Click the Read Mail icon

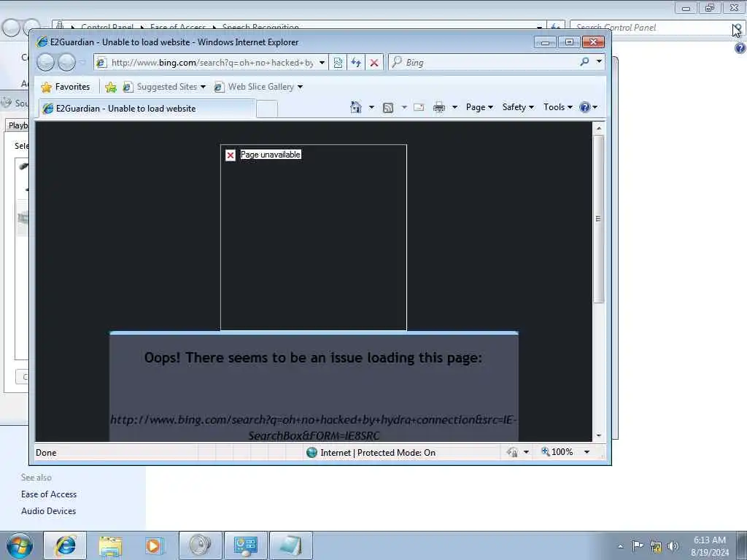[419, 107]
